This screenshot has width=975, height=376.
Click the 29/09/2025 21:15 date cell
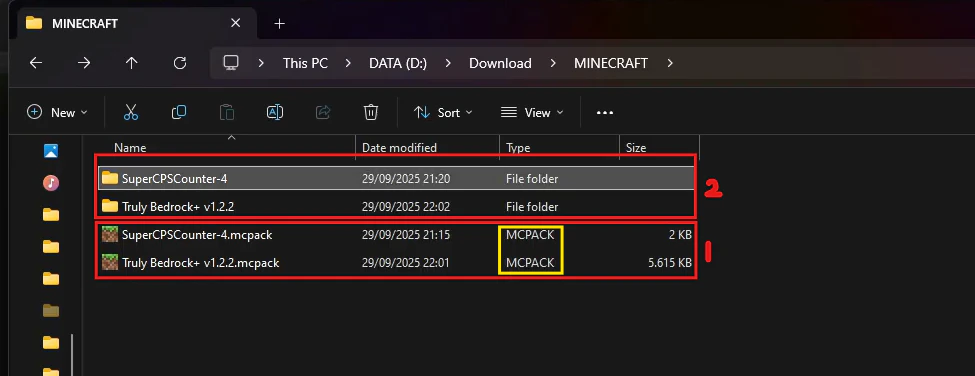[406, 235]
